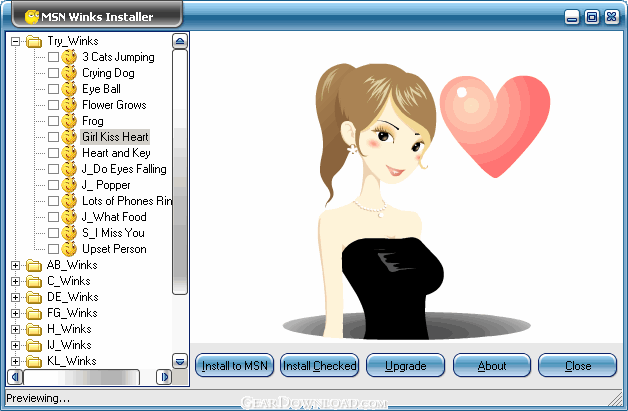
Task: Click the vertical scrollbar thumb of wink list
Action: pyautogui.click(x=180, y=172)
